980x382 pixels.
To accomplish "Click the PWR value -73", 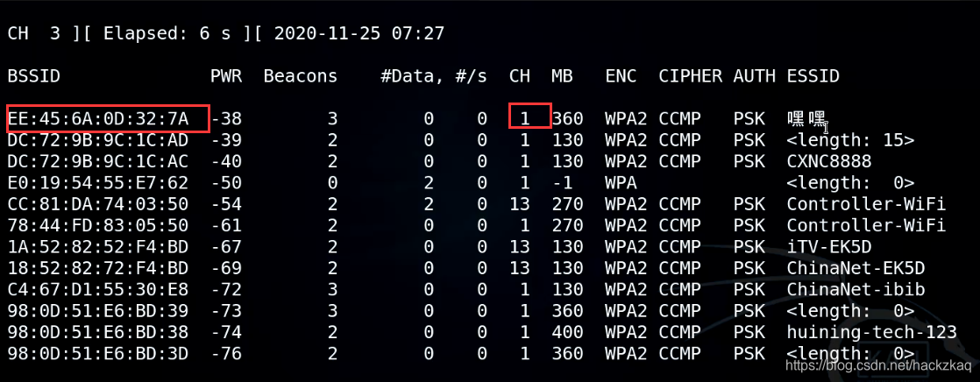I will coord(226,311).
